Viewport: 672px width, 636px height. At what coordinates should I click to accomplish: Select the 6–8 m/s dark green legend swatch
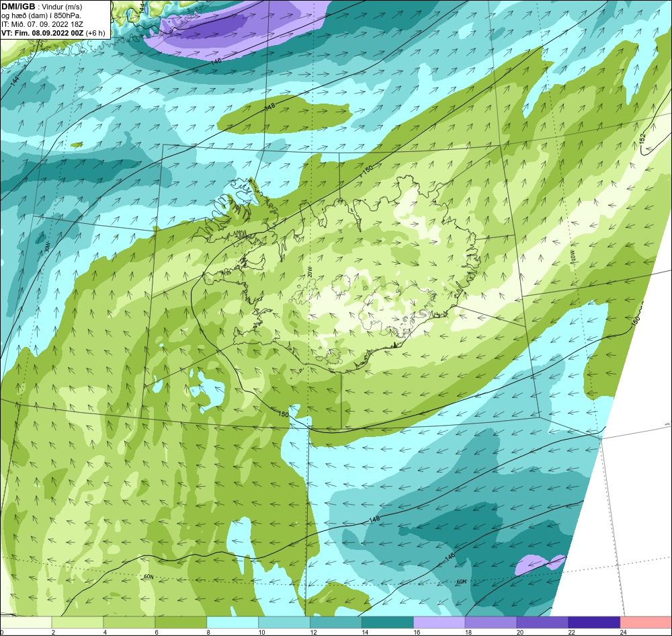coord(181,622)
